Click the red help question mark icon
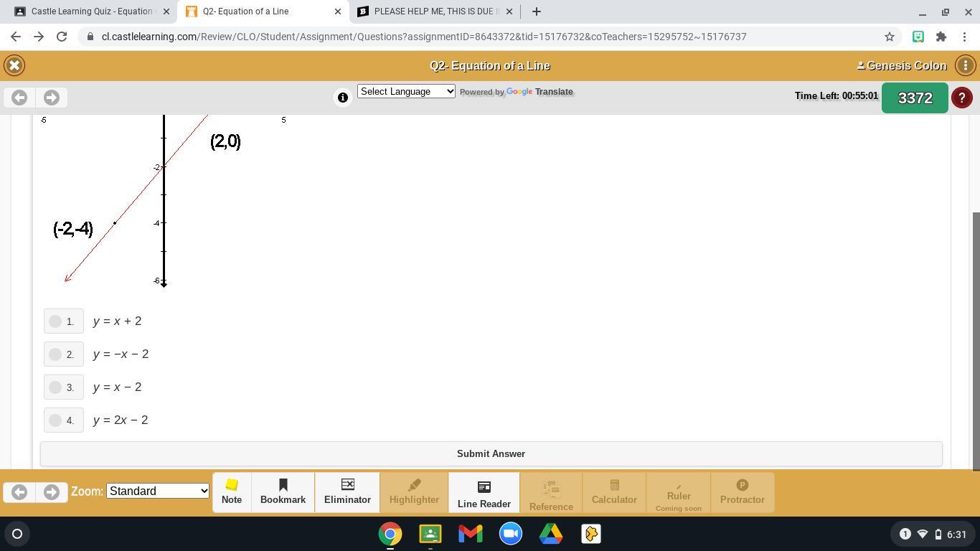The height and width of the screenshot is (551, 980). 962,98
